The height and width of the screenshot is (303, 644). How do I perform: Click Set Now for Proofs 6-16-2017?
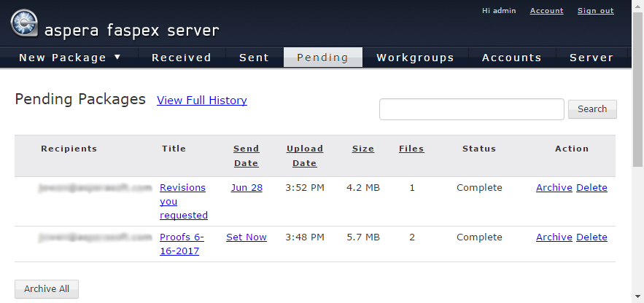247,237
